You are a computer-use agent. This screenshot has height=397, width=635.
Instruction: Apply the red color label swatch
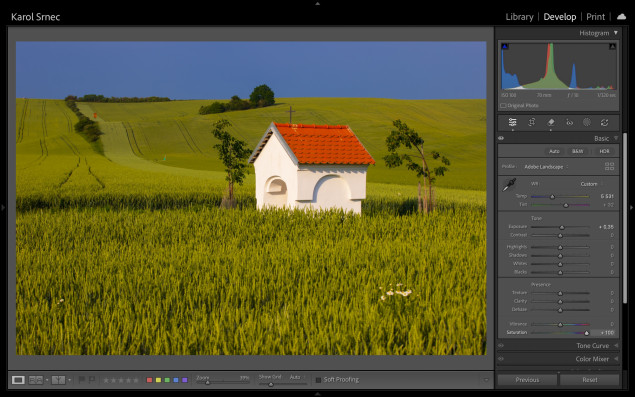point(149,380)
